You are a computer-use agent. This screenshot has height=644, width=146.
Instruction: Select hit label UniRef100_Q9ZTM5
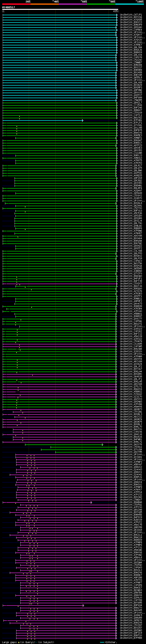click(131, 452)
